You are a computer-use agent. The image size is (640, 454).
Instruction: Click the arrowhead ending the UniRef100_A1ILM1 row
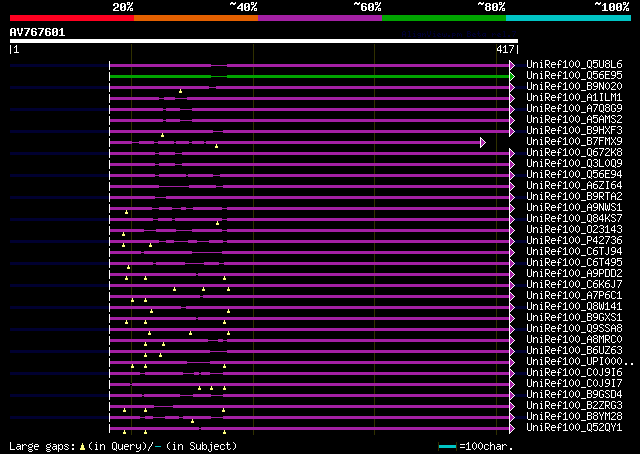click(x=512, y=98)
